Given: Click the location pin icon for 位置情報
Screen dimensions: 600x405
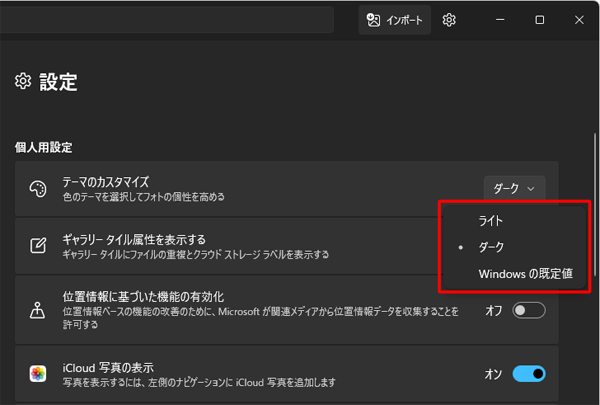Looking at the screenshot, I should click(38, 311).
